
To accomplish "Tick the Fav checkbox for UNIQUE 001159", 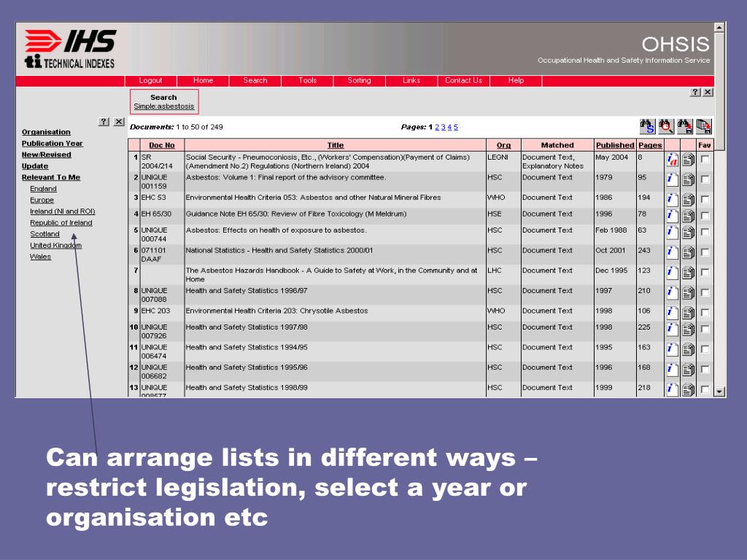I will pos(705,179).
